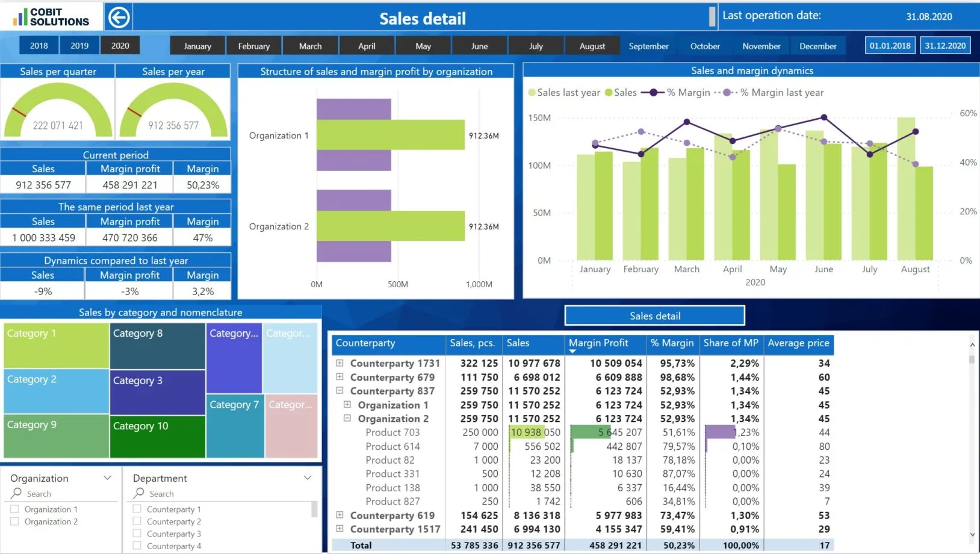Open the Organization slicer dropdown chevron

point(108,478)
